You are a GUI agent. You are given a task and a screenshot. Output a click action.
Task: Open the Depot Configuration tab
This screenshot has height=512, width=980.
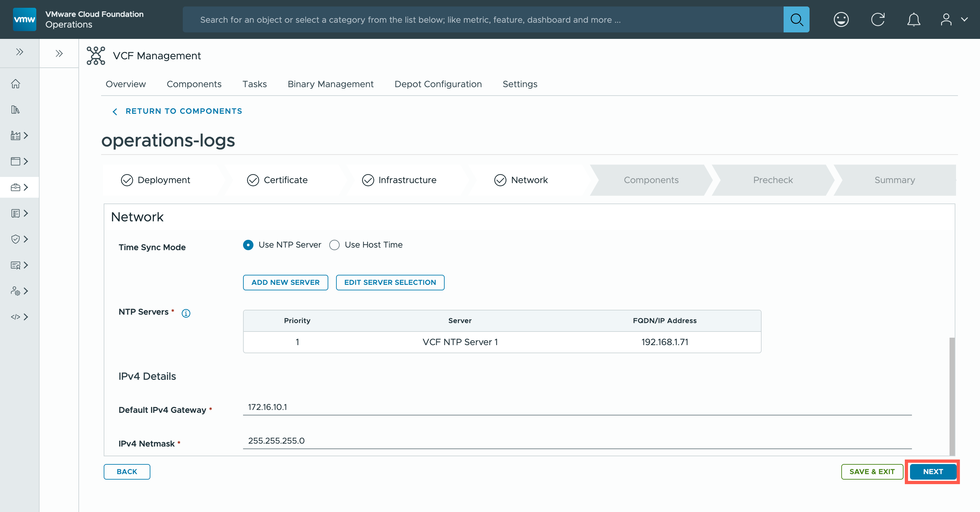tap(438, 84)
